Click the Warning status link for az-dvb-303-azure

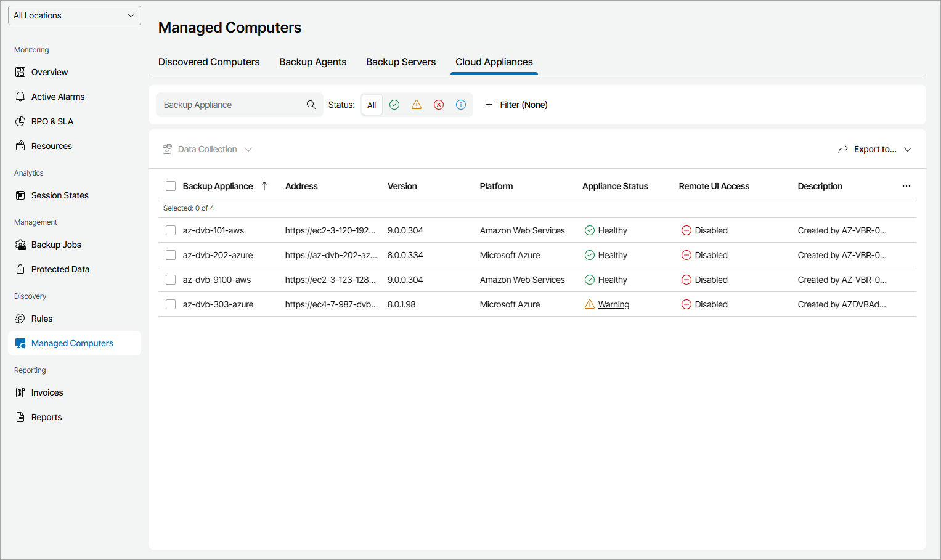pos(613,304)
